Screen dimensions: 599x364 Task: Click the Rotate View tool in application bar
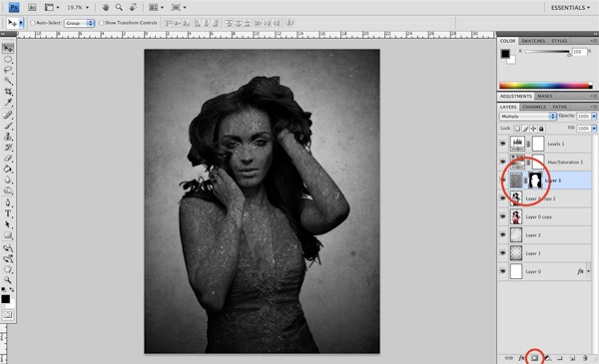tap(133, 7)
